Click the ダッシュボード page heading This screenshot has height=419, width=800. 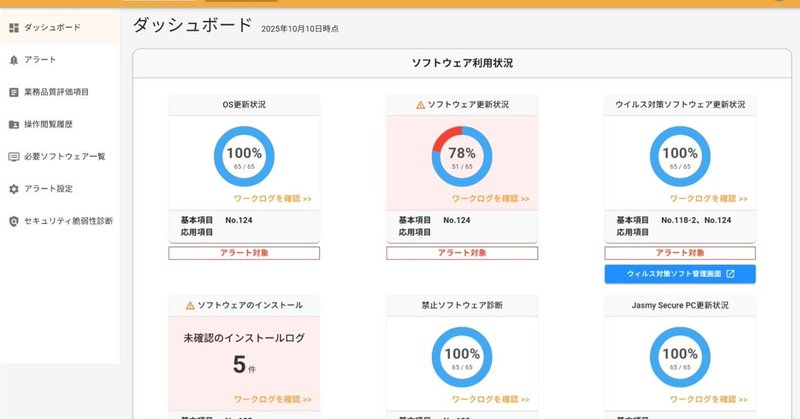[x=192, y=25]
